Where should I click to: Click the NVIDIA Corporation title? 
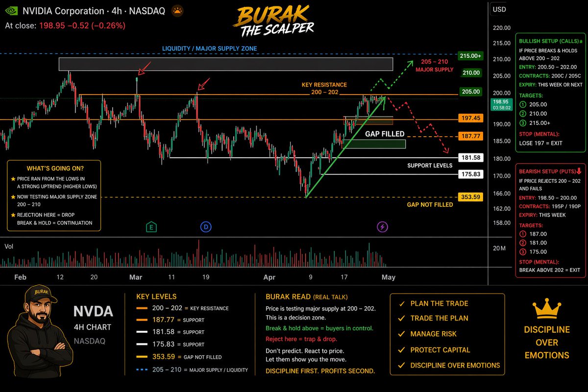click(x=64, y=10)
